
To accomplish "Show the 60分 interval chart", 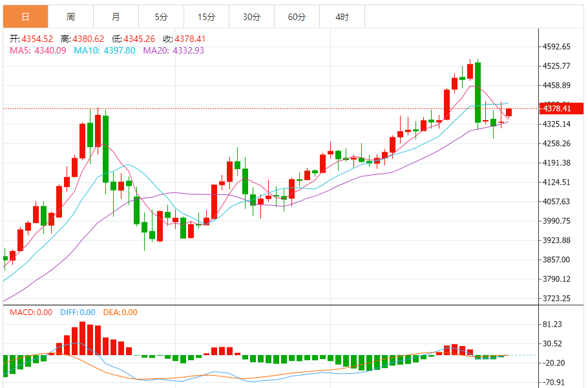I will coord(297,17).
